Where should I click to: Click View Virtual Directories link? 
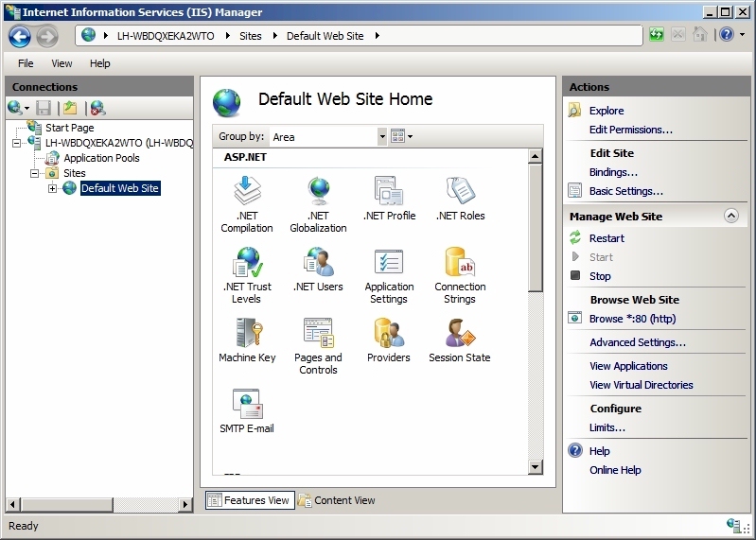point(641,385)
